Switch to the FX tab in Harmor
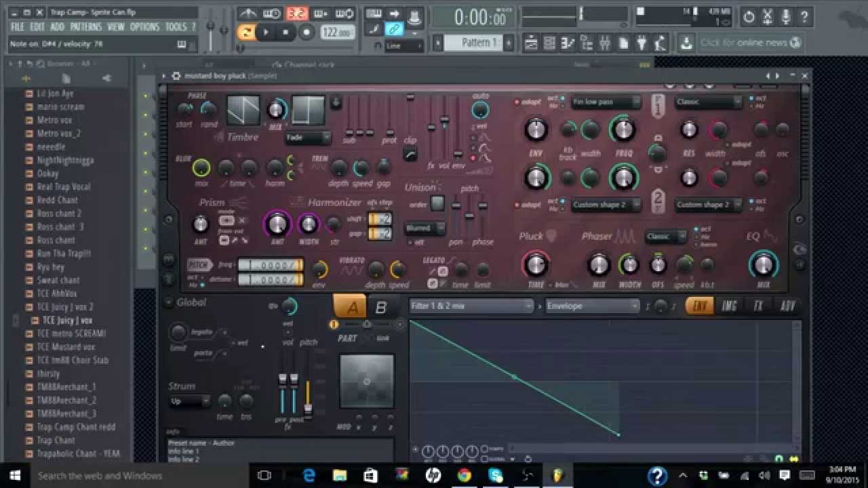 (x=757, y=306)
